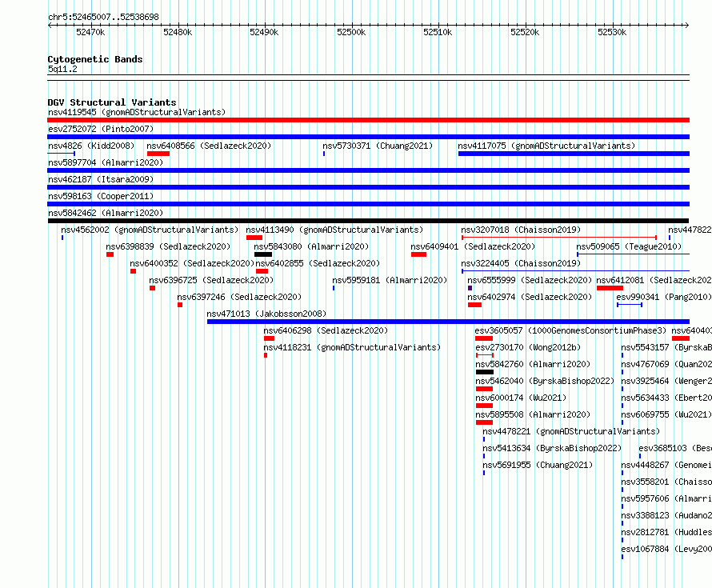The image size is (712, 588).
Task: Open nsv4448267 variant label
Action: [666, 465]
